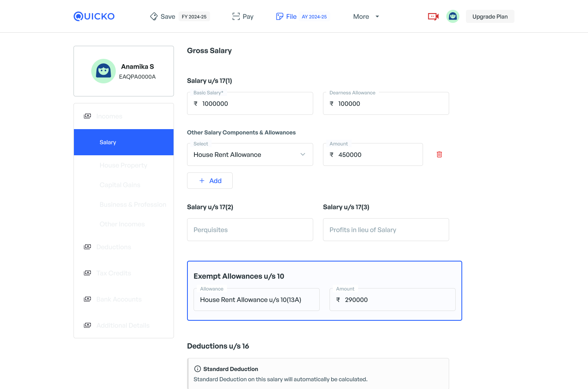Delete the House Rent Allowance row

tap(439, 154)
